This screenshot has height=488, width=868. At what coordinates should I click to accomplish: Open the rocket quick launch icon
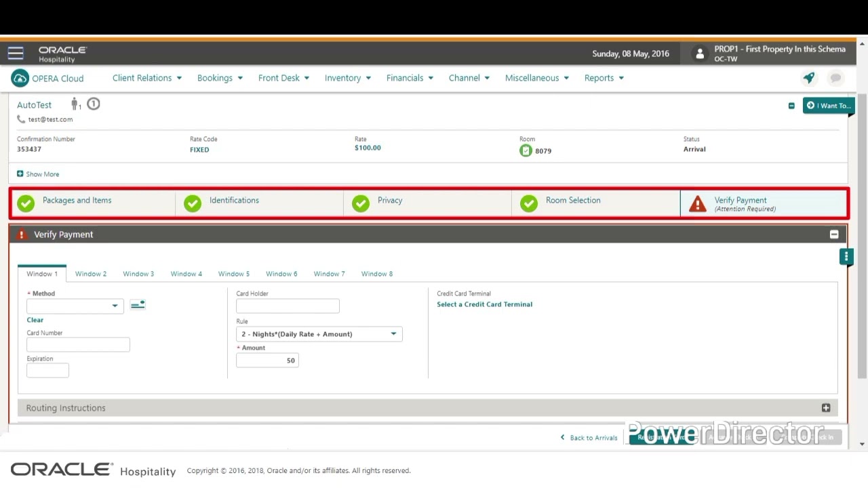coord(809,78)
